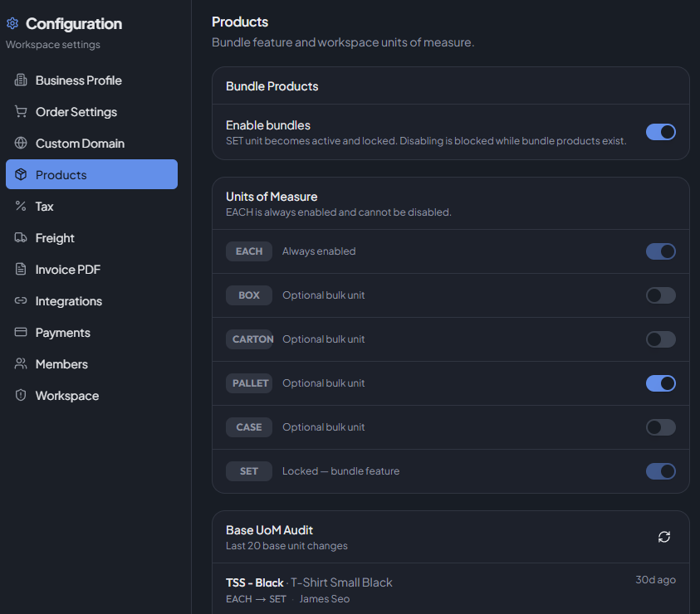This screenshot has height=614, width=700.
Task: Click the Configuration title
Action: [74, 24]
